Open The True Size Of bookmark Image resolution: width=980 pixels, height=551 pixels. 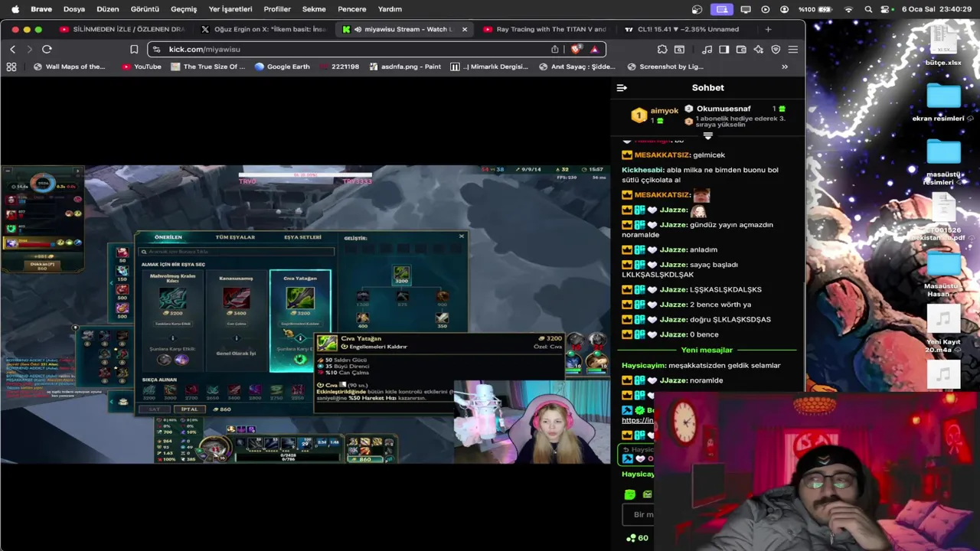[x=207, y=67]
